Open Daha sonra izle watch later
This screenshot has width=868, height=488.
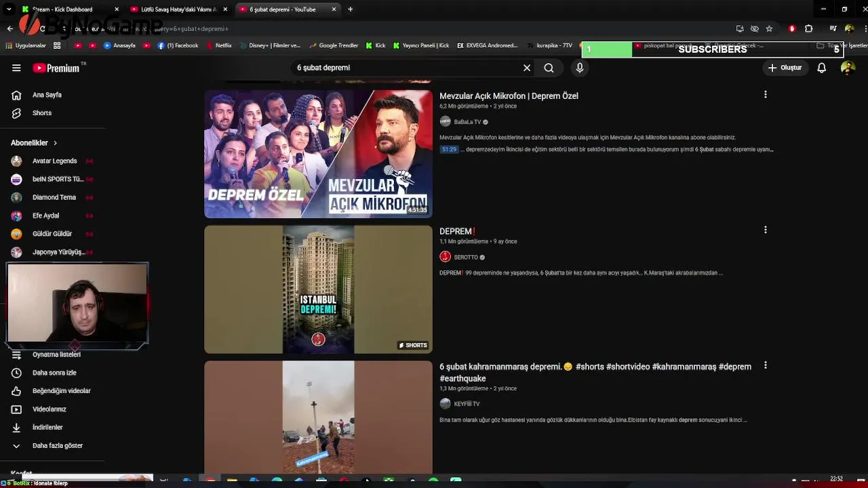click(x=54, y=373)
